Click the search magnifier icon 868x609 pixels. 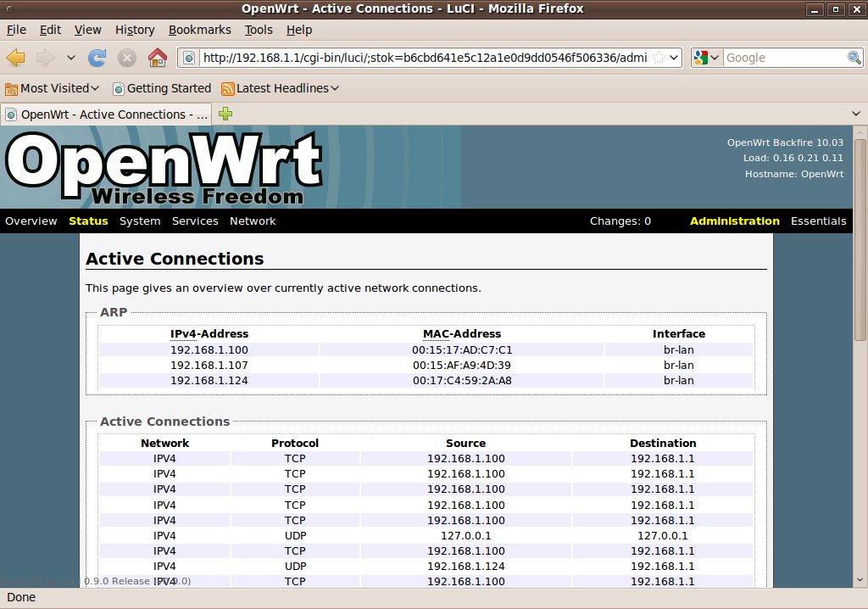[x=854, y=58]
